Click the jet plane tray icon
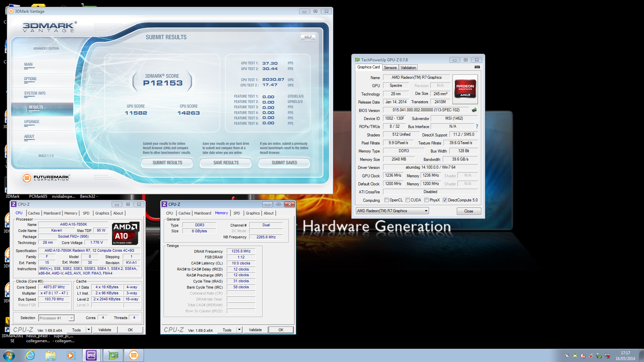This screenshot has height=362, width=644. [x=567, y=356]
